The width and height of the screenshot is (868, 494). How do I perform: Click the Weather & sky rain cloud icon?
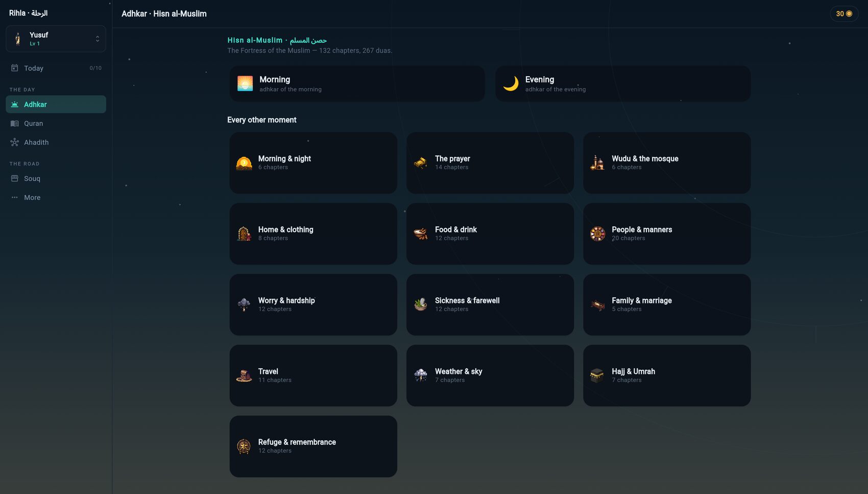(x=421, y=375)
